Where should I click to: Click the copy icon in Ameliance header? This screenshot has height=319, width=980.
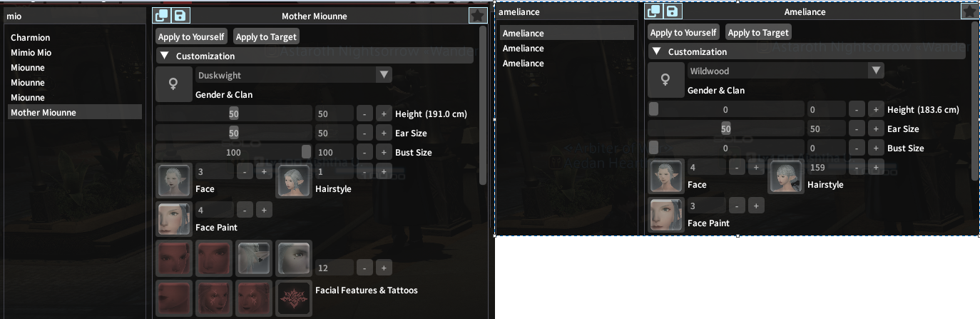[654, 11]
